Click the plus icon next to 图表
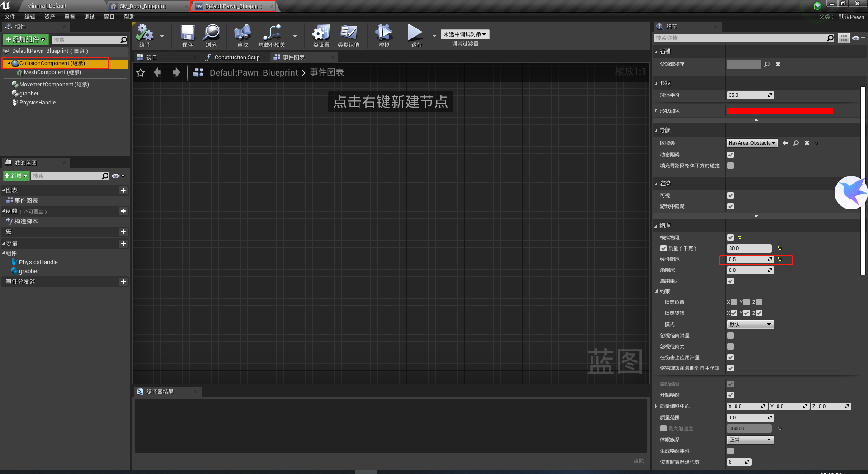This screenshot has width=868, height=474. [123, 190]
